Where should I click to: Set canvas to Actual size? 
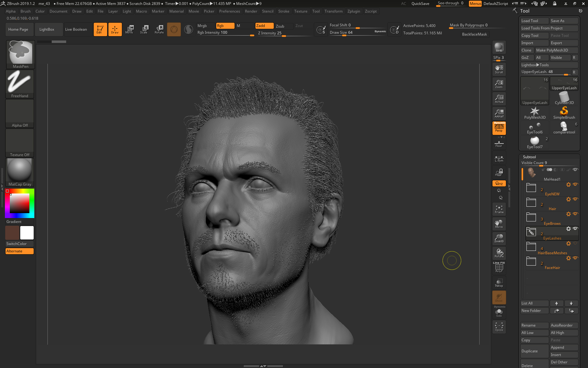pyautogui.click(x=499, y=99)
